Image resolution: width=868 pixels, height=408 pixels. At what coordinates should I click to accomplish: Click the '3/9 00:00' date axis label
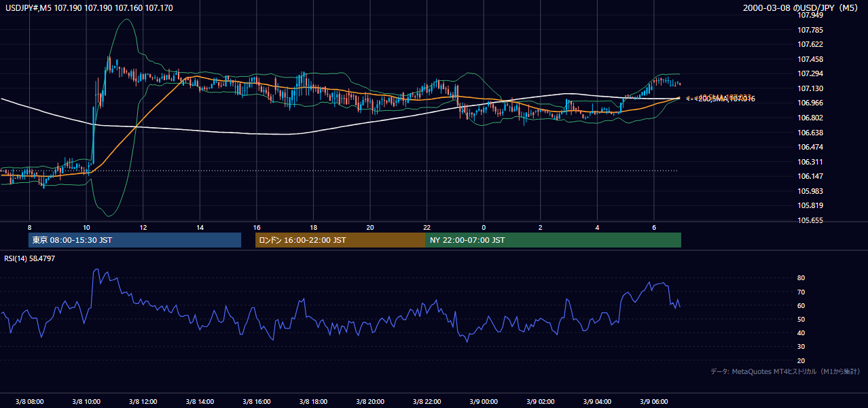[484, 401]
